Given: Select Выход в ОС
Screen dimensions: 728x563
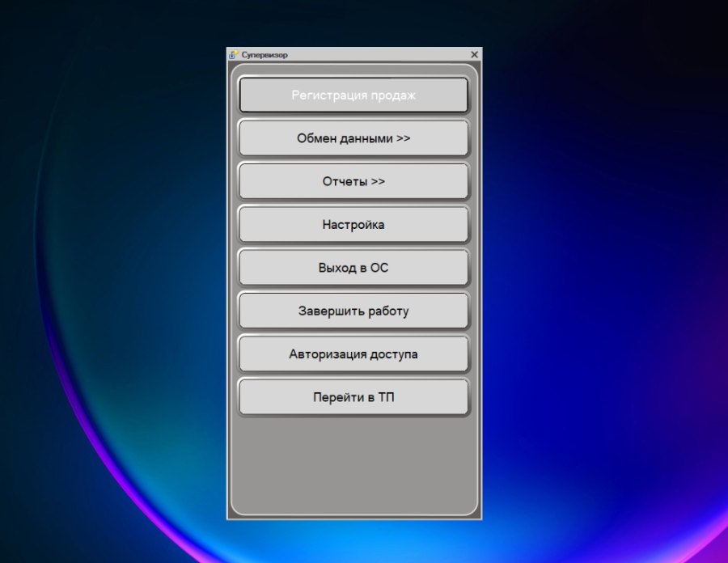Looking at the screenshot, I should point(353,268).
